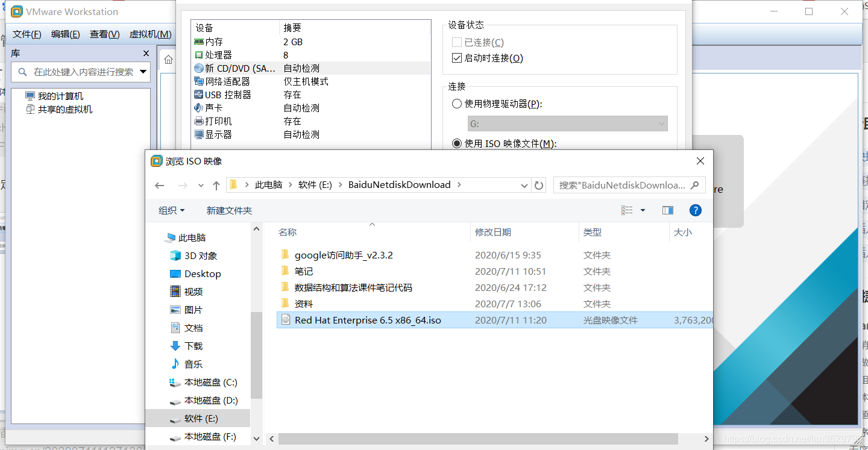Change the view layout icon
The width and height of the screenshot is (868, 450).
(627, 210)
